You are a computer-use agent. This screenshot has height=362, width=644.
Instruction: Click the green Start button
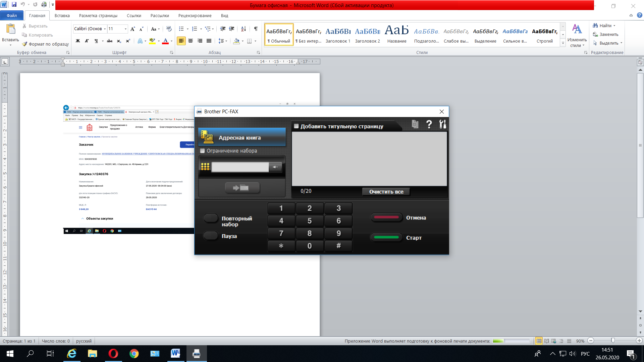click(x=386, y=237)
